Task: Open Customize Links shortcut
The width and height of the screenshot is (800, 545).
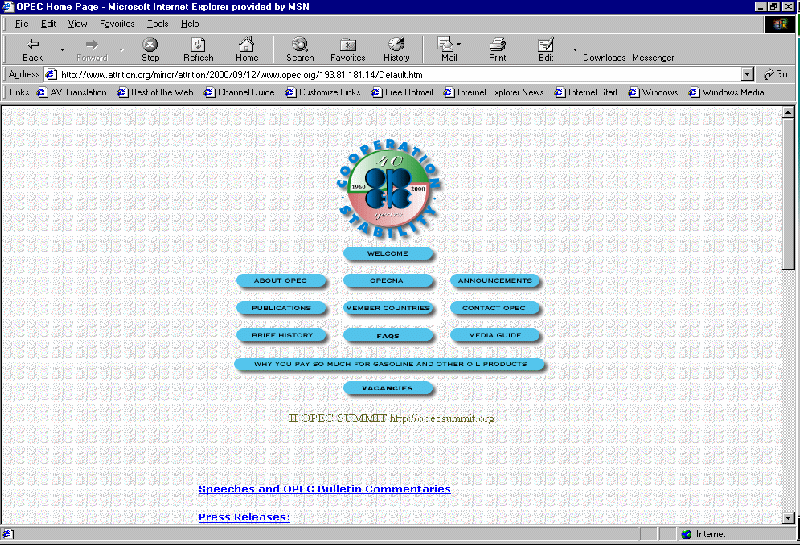Action: tap(322, 92)
